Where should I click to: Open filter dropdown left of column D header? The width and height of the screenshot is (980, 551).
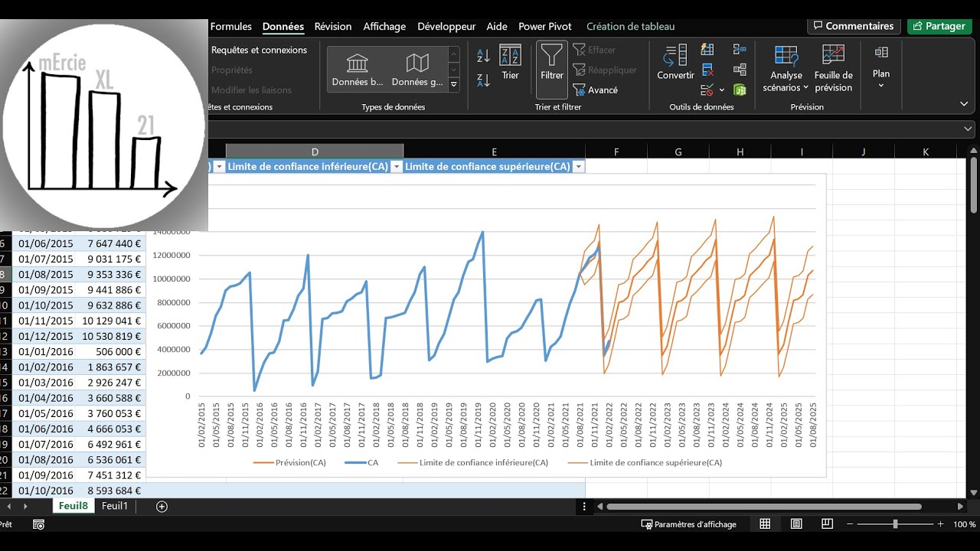click(219, 166)
